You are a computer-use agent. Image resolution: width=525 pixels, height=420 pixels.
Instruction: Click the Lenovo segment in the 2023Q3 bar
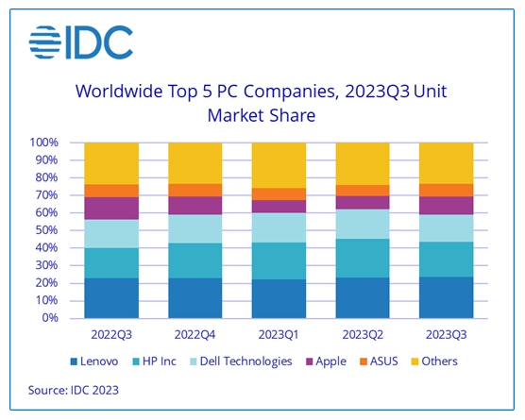point(447,297)
